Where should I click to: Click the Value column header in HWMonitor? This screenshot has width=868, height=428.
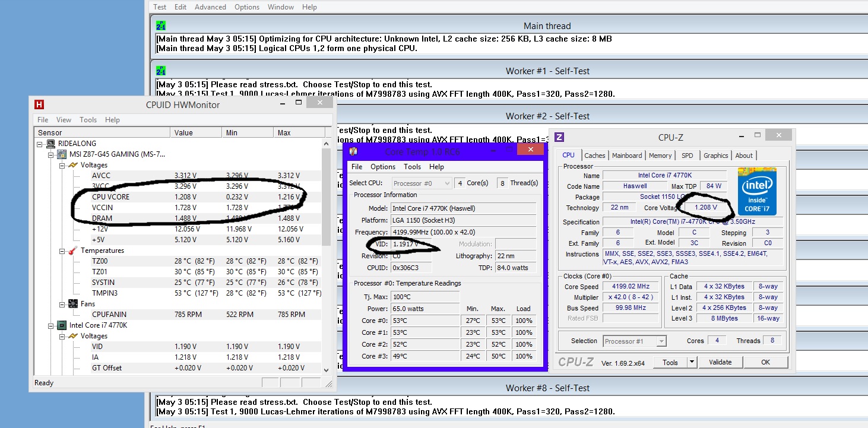tap(196, 132)
